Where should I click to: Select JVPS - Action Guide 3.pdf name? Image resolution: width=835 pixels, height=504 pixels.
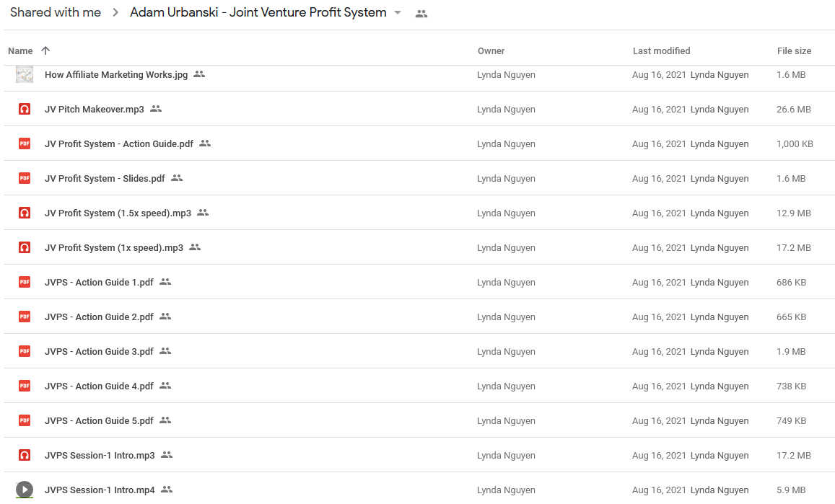click(x=99, y=351)
